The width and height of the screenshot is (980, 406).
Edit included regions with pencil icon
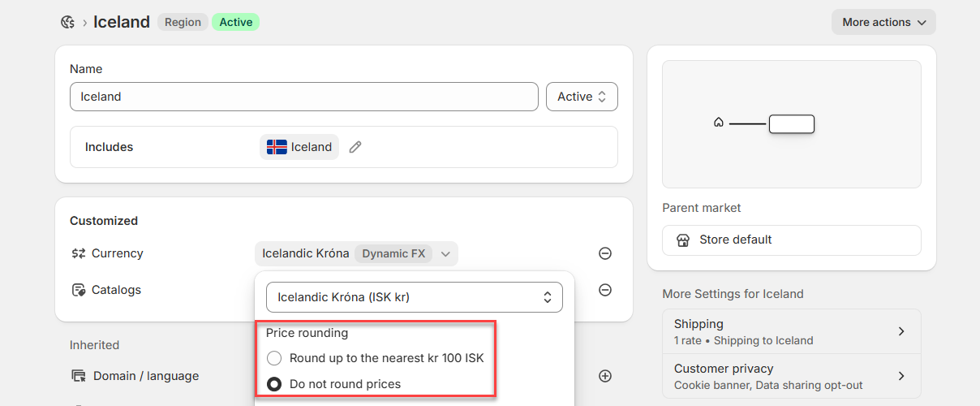(355, 147)
